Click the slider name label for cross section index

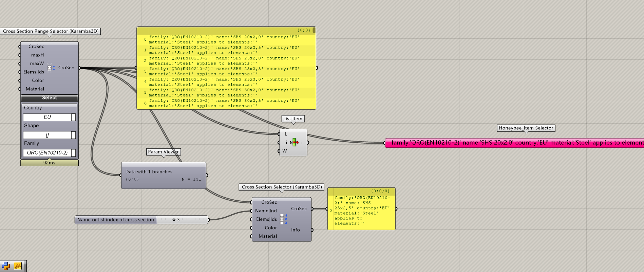(x=116, y=220)
